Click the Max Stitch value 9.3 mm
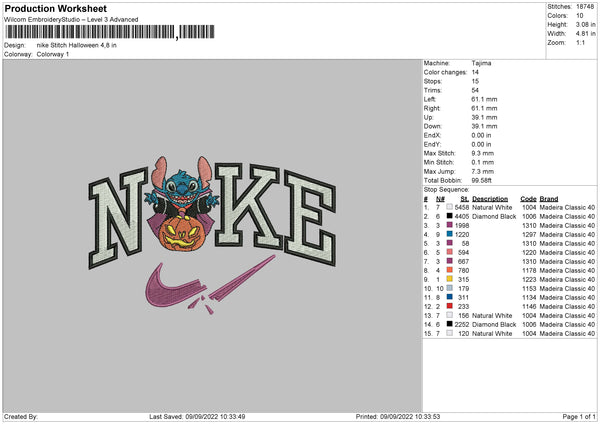 [483, 153]
